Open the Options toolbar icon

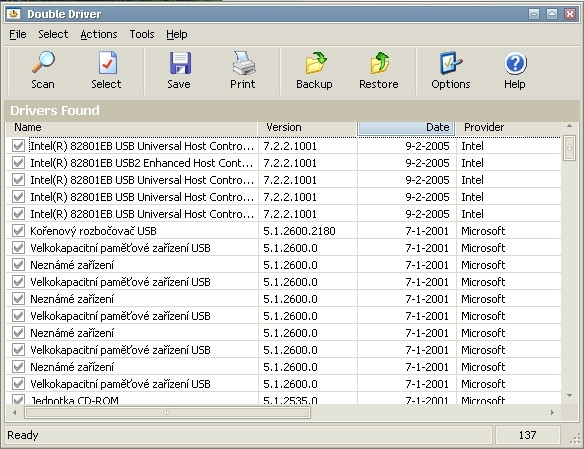pos(451,63)
